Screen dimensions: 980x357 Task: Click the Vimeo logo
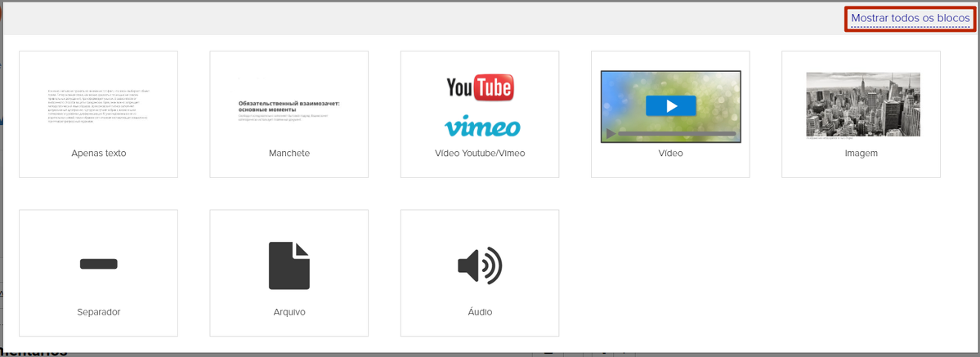[482, 127]
